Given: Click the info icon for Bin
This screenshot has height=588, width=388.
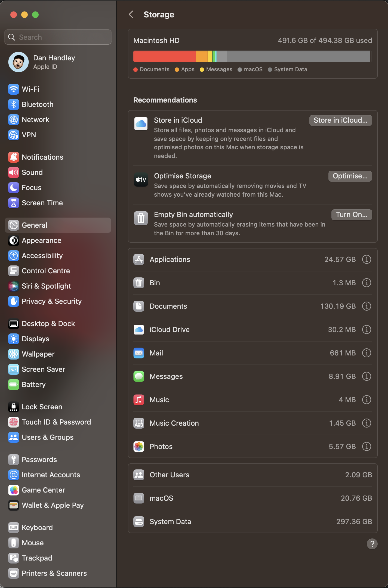Looking at the screenshot, I should (x=367, y=283).
